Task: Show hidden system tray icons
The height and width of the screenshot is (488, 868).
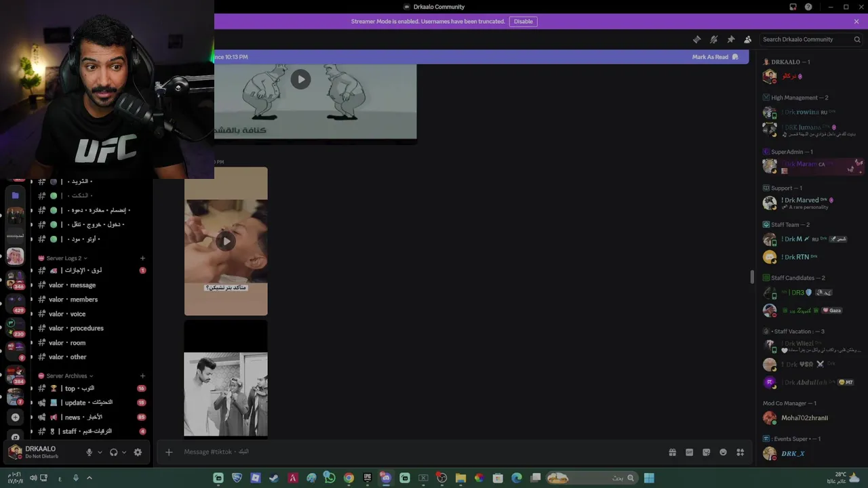Action: pyautogui.click(x=89, y=478)
